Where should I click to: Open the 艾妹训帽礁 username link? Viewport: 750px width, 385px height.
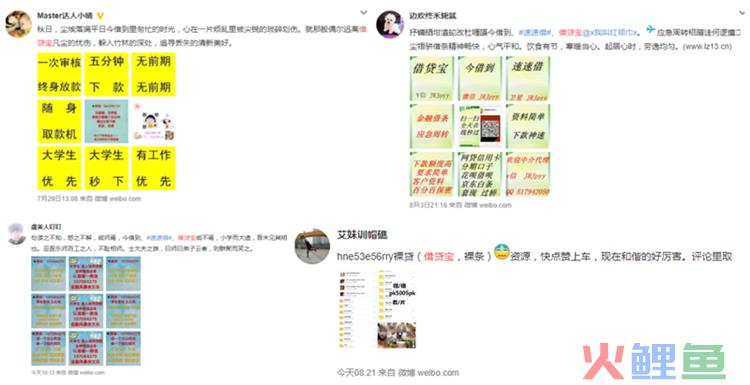point(362,235)
